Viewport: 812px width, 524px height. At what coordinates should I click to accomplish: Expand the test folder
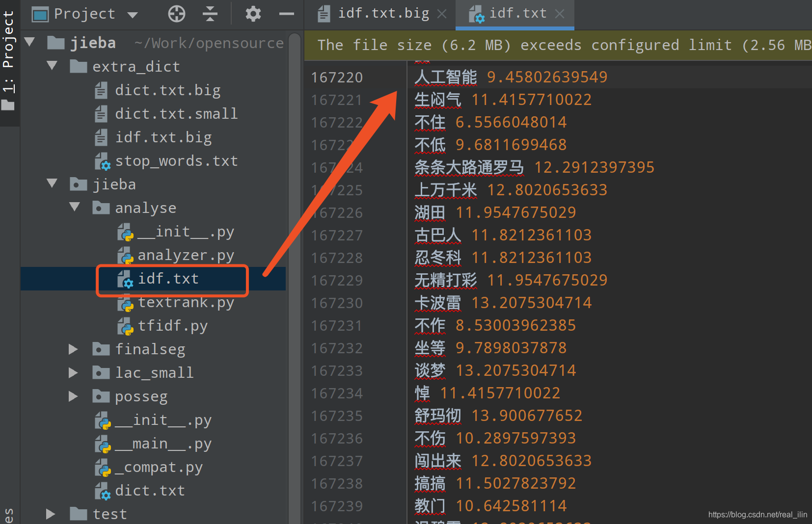(51, 514)
